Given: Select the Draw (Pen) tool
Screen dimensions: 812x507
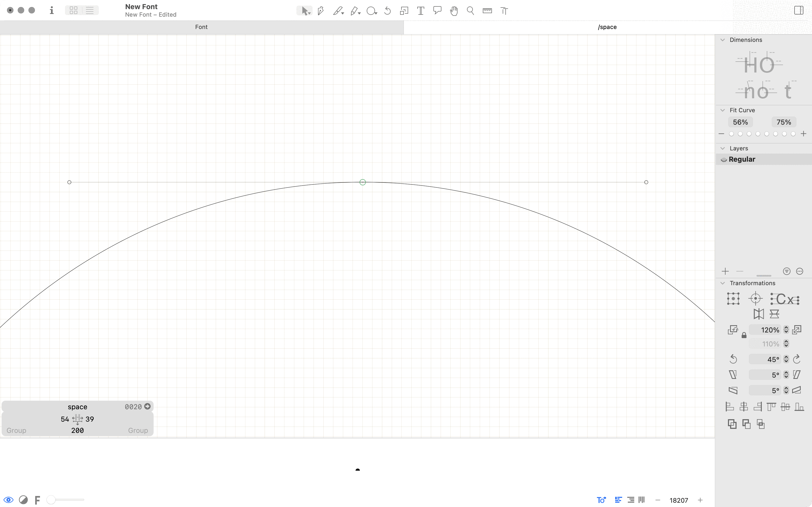Looking at the screenshot, I should point(321,11).
